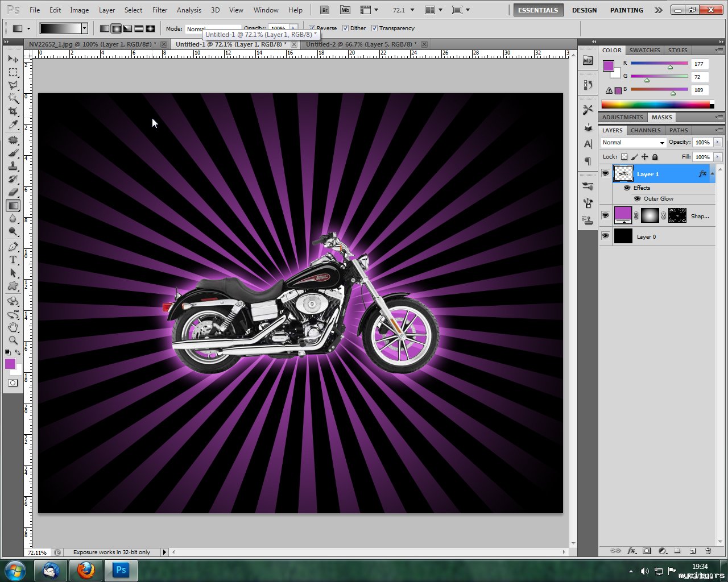Viewport: 728px width, 582px height.
Task: Toggle the Transparency checkbox
Action: click(x=374, y=28)
